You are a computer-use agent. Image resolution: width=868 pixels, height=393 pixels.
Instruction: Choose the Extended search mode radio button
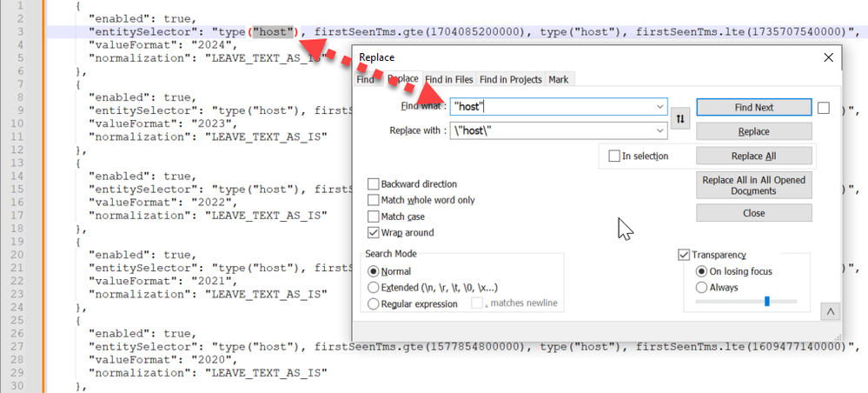tap(374, 288)
